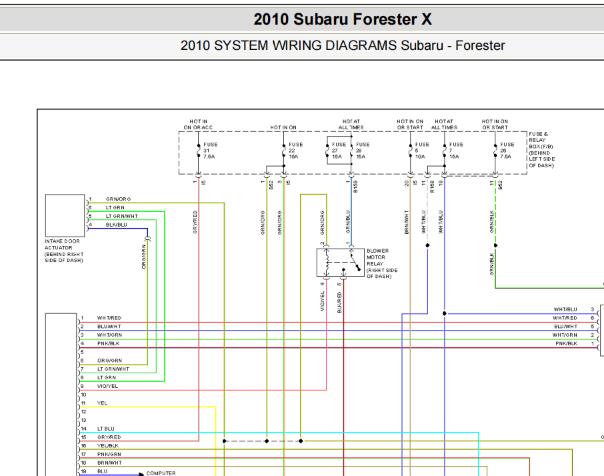The width and height of the screenshot is (604, 476).
Task: Click the PNK/BLK label at pin 4
Action: (x=108, y=344)
